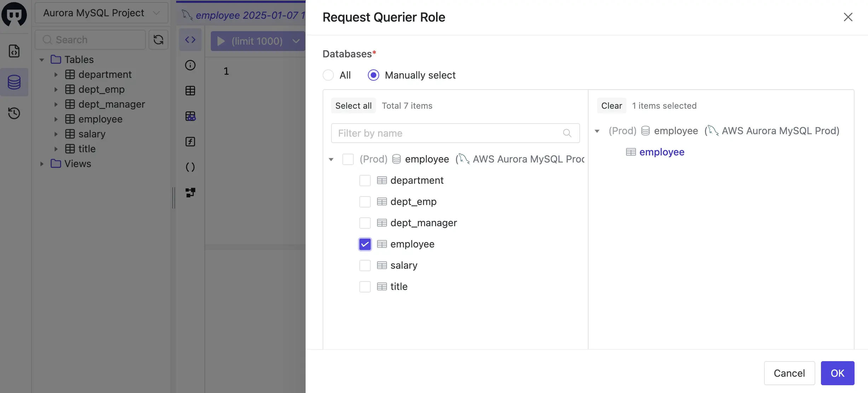Image resolution: width=868 pixels, height=393 pixels.
Task: Click the OK button to confirm the request
Action: pyautogui.click(x=837, y=373)
